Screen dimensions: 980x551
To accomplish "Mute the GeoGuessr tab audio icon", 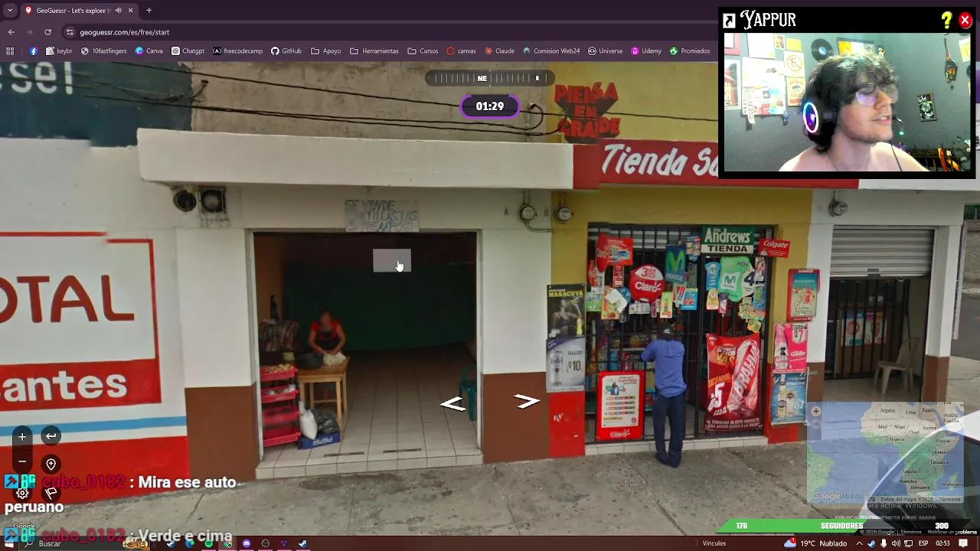I will 118,11.
